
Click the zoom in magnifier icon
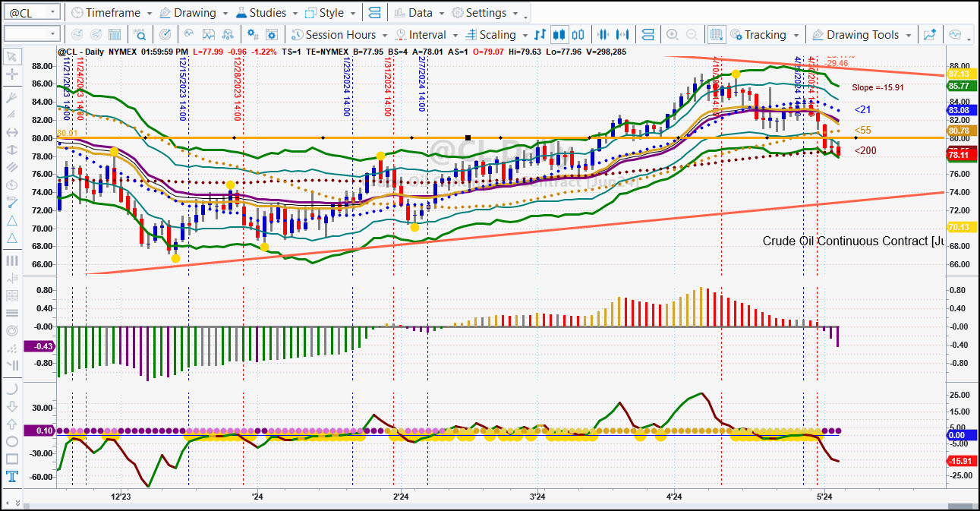click(x=672, y=34)
